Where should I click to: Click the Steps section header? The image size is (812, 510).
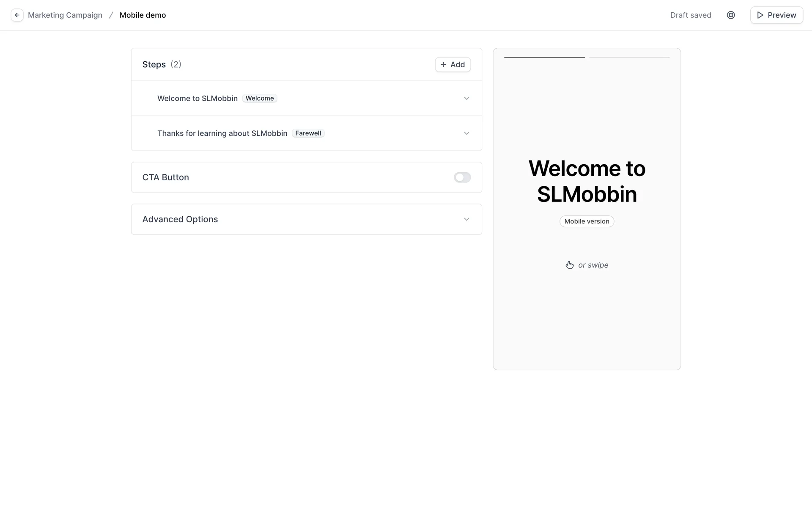154,64
